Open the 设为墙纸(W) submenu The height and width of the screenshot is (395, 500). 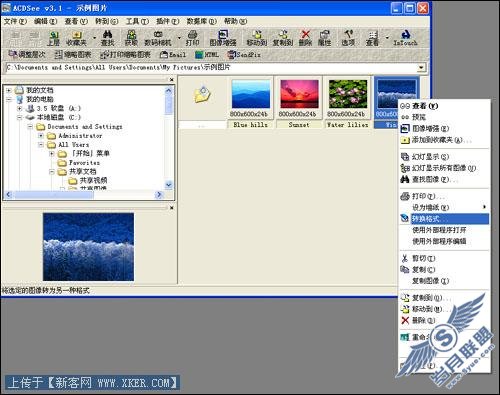[x=444, y=207]
